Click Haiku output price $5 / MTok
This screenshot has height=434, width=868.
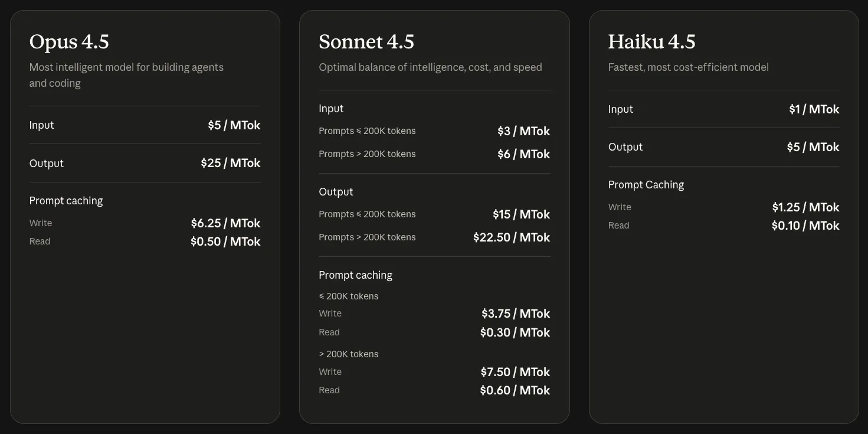[813, 147]
